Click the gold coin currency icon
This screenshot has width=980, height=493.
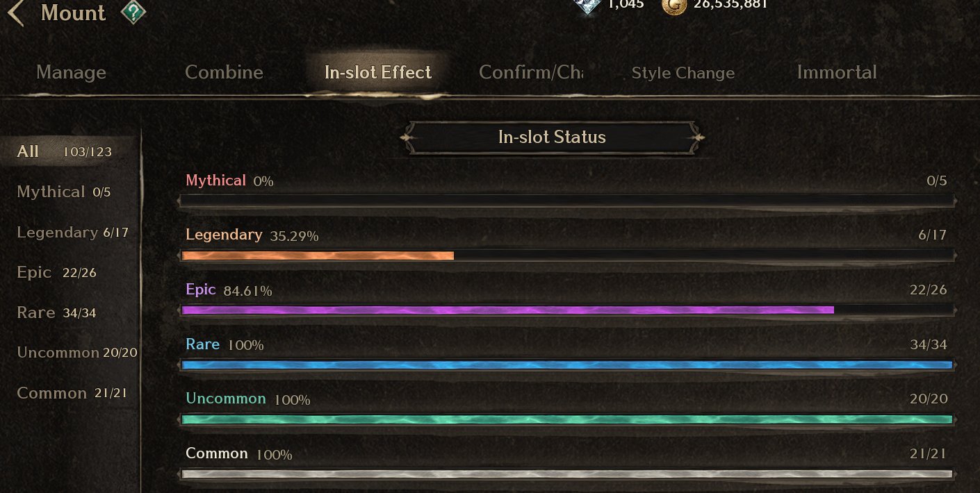[673, 6]
